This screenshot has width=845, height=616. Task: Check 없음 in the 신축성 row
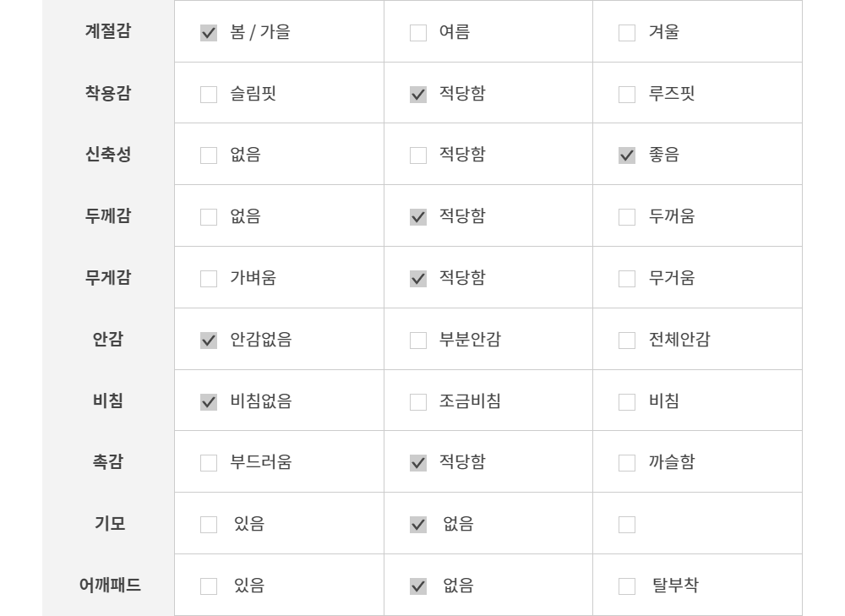209,155
